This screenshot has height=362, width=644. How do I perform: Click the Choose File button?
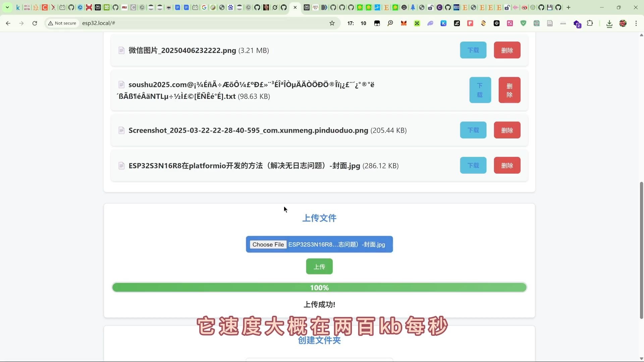coord(268,244)
